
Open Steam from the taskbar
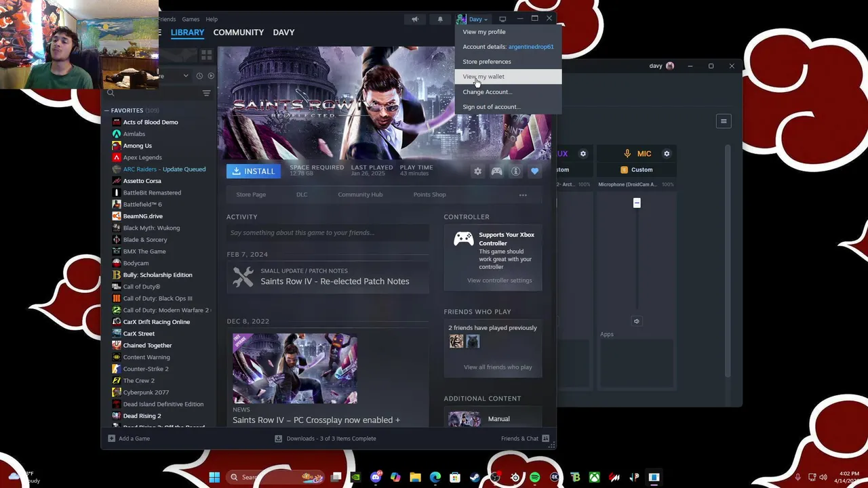475,477
